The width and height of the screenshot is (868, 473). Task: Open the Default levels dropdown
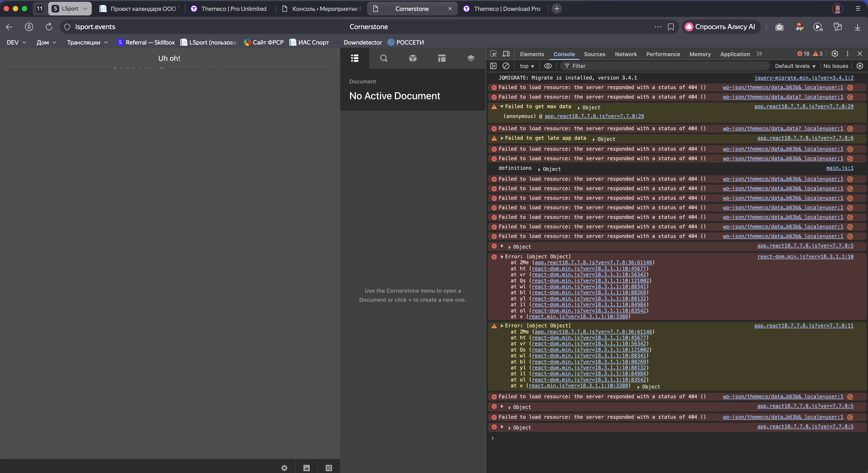[x=795, y=66]
